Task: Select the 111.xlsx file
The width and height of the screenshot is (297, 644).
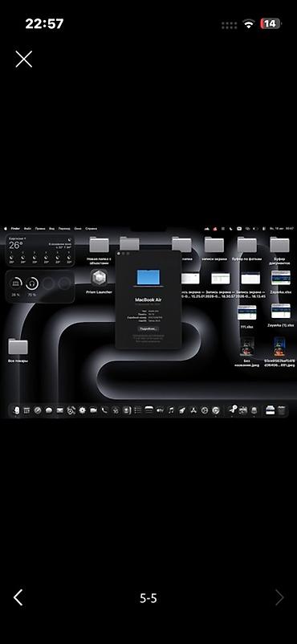Action: click(x=247, y=316)
